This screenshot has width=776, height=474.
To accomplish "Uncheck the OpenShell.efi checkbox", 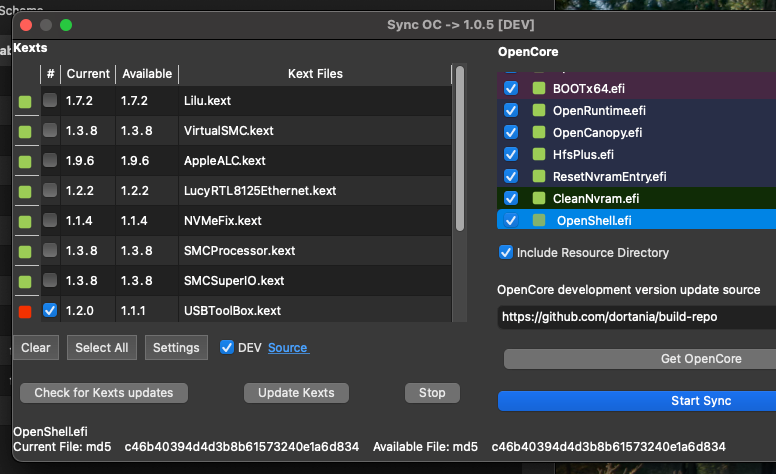I will tap(511, 220).
